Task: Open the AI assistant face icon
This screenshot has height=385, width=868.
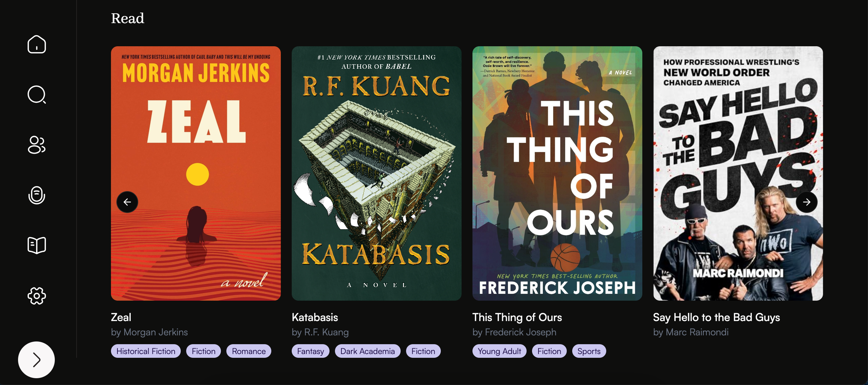Action: 37,195
